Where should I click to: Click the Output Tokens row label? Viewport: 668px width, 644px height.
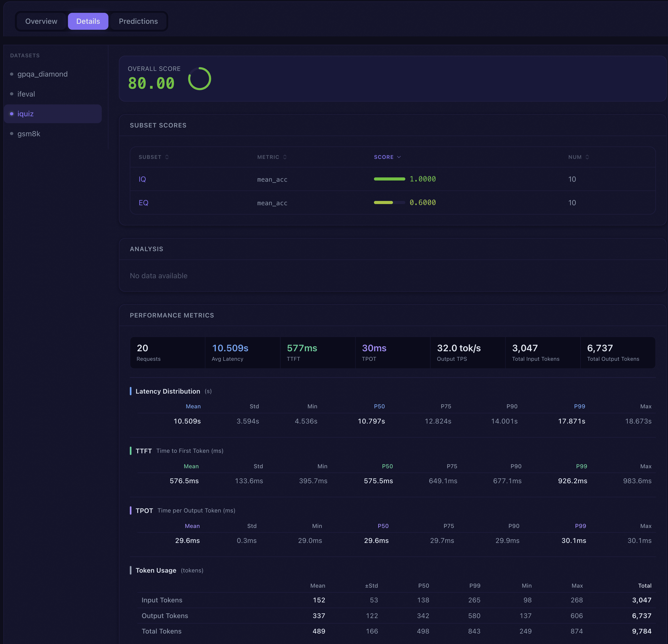[165, 616]
